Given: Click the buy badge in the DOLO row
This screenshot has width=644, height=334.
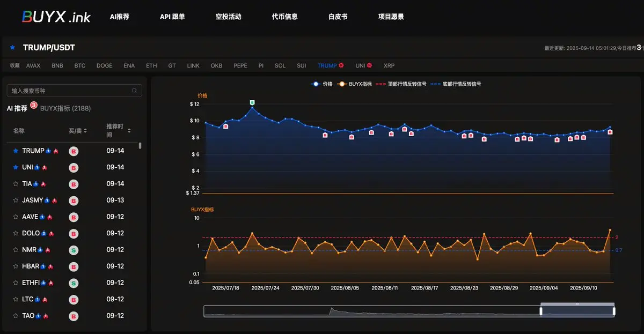Looking at the screenshot, I should [x=74, y=234].
